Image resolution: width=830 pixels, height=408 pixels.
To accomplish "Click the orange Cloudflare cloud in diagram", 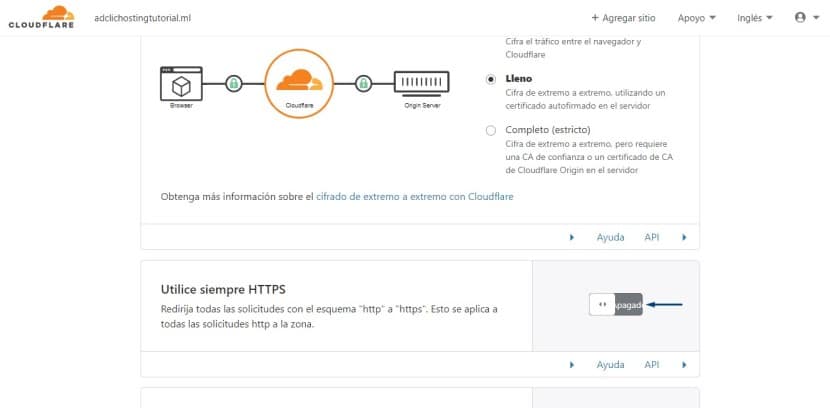I will pos(300,80).
